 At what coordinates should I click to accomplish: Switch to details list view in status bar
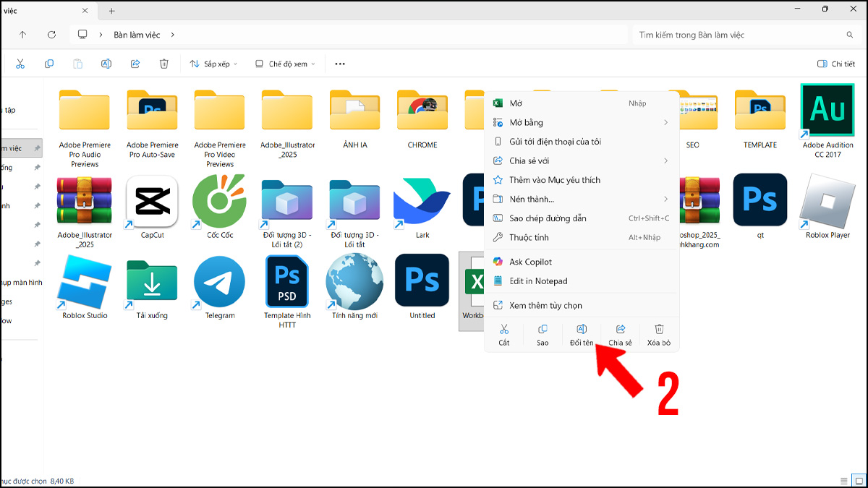tap(844, 481)
